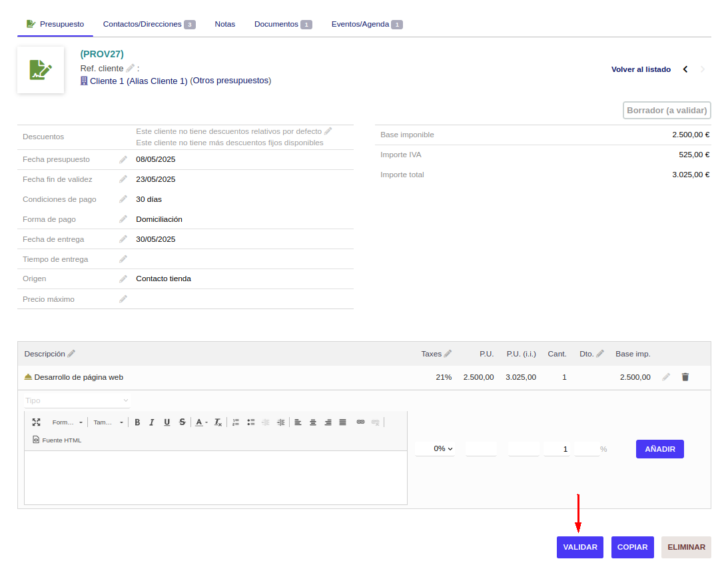728x579 pixels.
Task: Insert a numbered list
Action: coord(236,422)
